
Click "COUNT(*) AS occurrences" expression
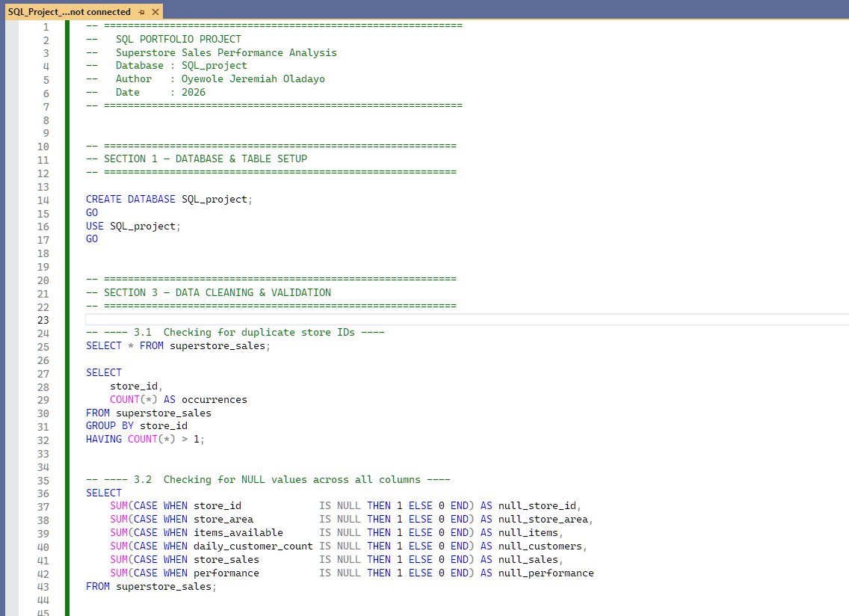click(x=178, y=399)
